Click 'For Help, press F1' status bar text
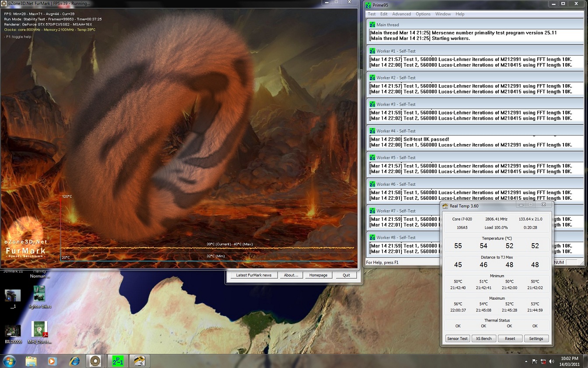 [382, 262]
